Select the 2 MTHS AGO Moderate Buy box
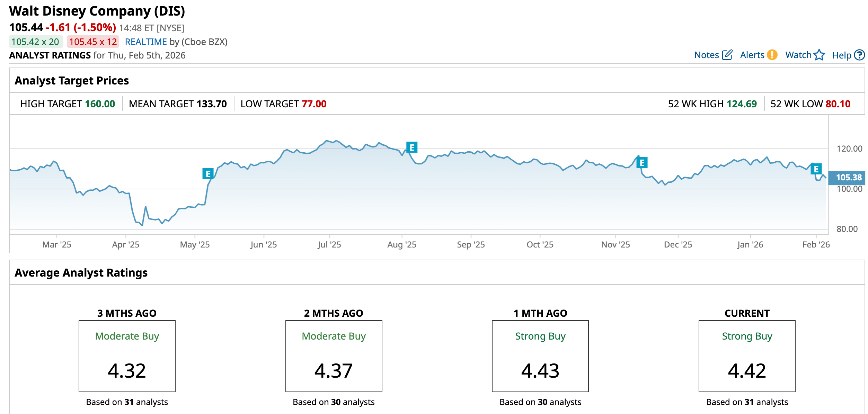The height and width of the screenshot is (414, 868). tap(334, 356)
